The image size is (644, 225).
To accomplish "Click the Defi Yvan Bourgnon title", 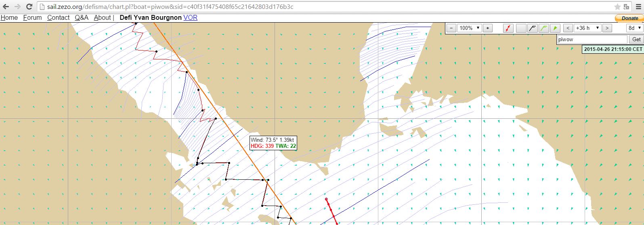I will click(151, 17).
